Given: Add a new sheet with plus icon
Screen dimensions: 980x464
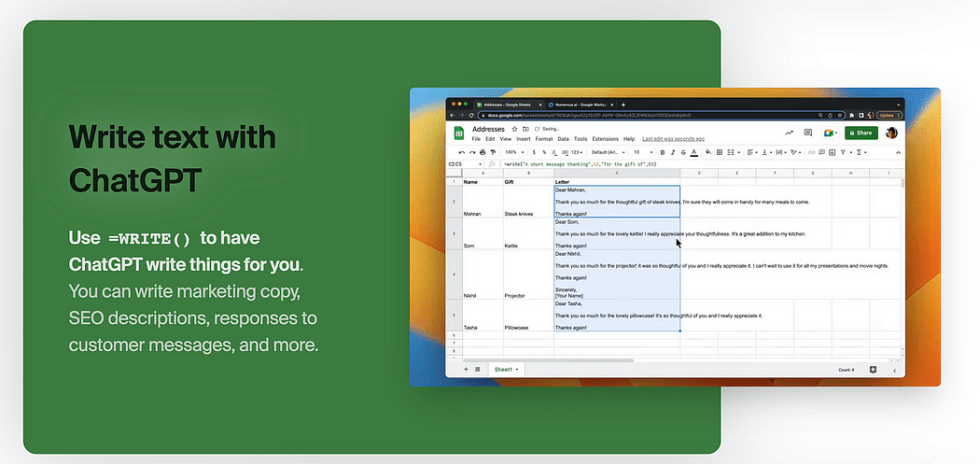Looking at the screenshot, I should point(466,370).
